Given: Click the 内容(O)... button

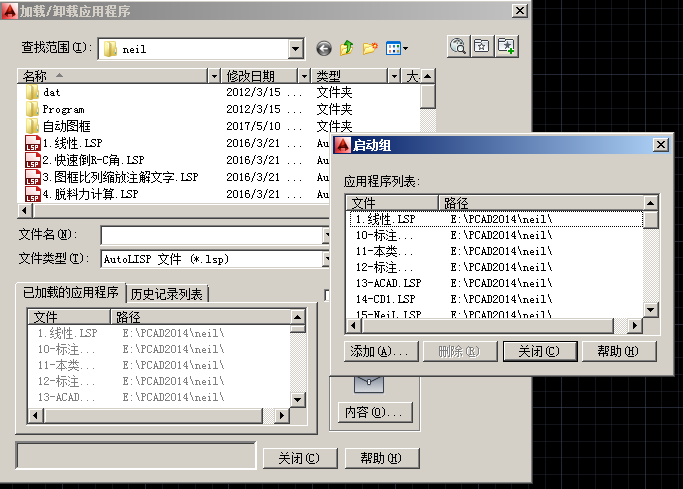Looking at the screenshot, I should (375, 412).
